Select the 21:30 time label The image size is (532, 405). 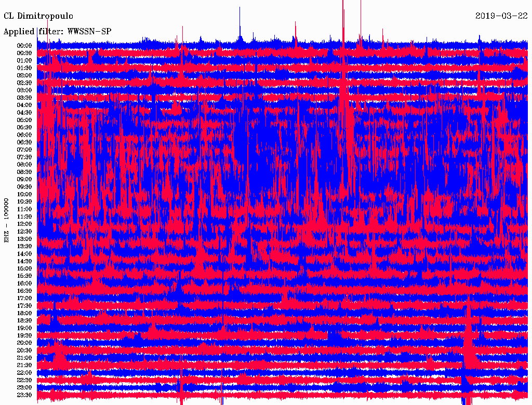point(24,366)
